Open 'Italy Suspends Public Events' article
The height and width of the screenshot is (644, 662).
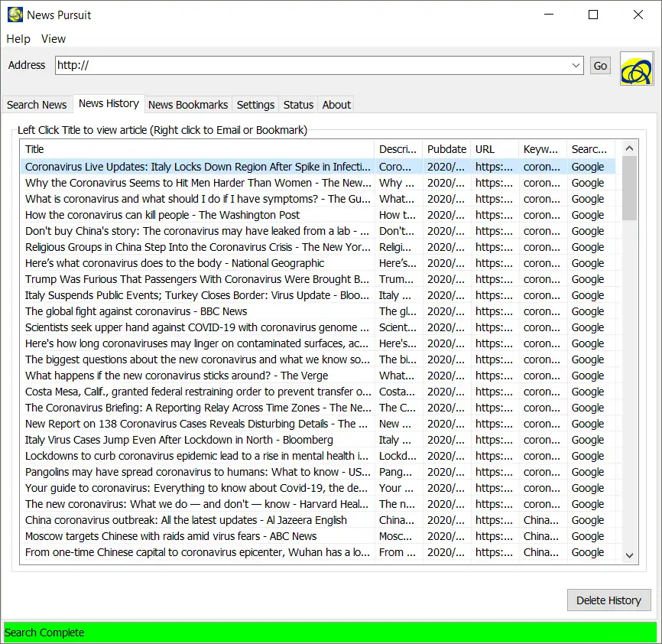pyautogui.click(x=196, y=295)
